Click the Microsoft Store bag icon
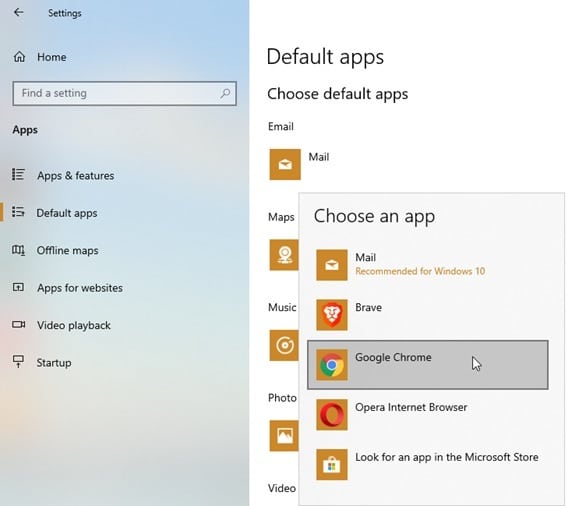Viewport: 572px width, 506px height. tap(332, 464)
